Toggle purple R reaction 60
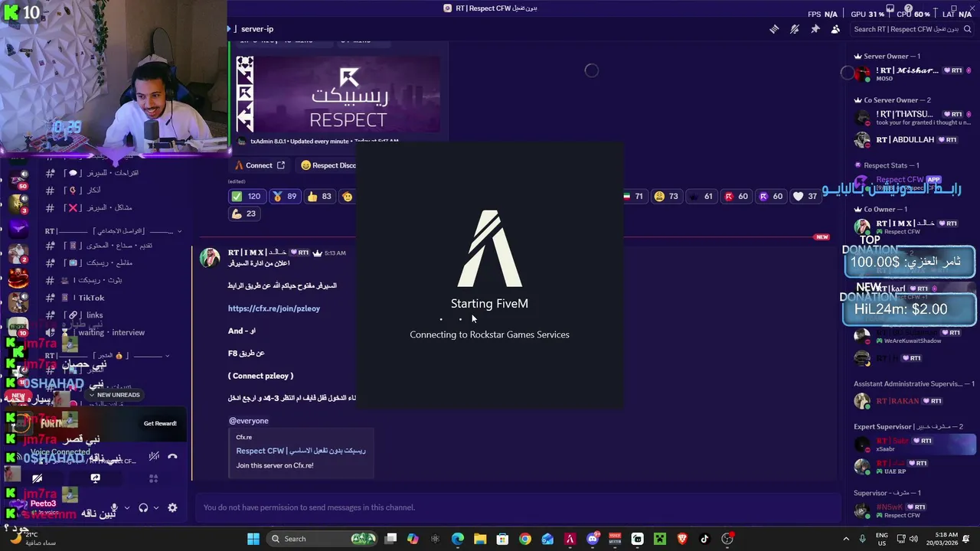This screenshot has width=980, height=551. tap(770, 197)
